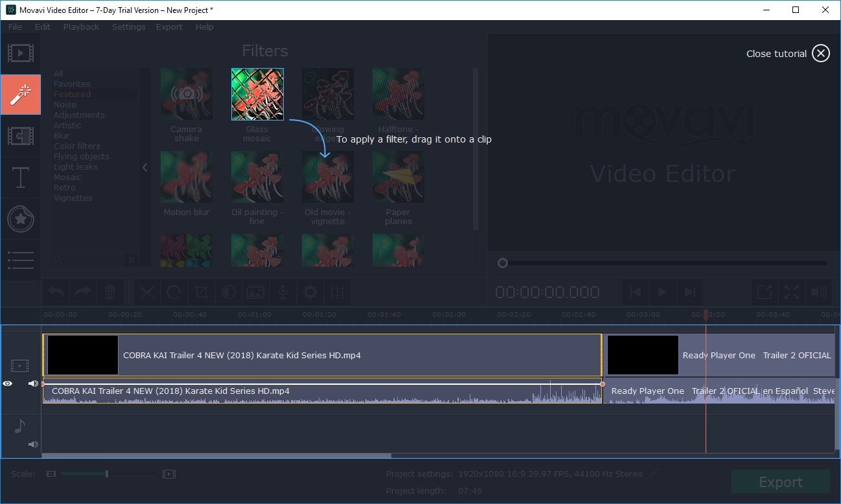Edit project settings pencil icon
The image size is (841, 504).
[654, 474]
